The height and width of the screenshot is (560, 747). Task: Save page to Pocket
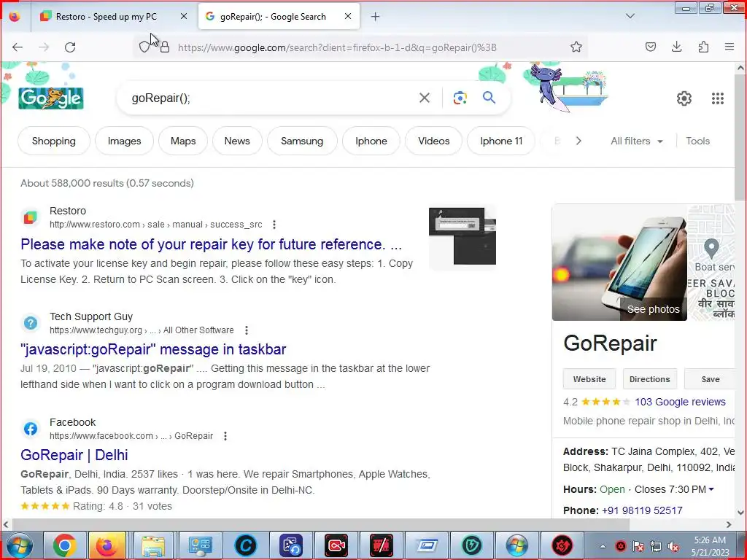[650, 47]
